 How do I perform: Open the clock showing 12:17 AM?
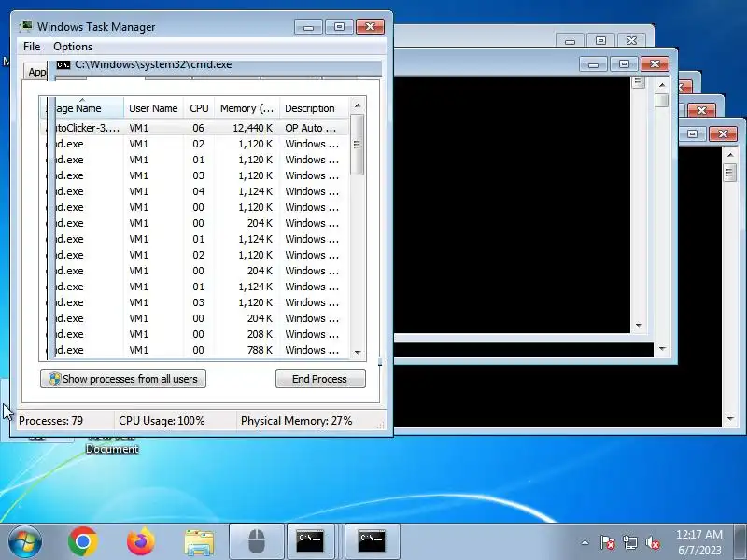[x=698, y=542]
